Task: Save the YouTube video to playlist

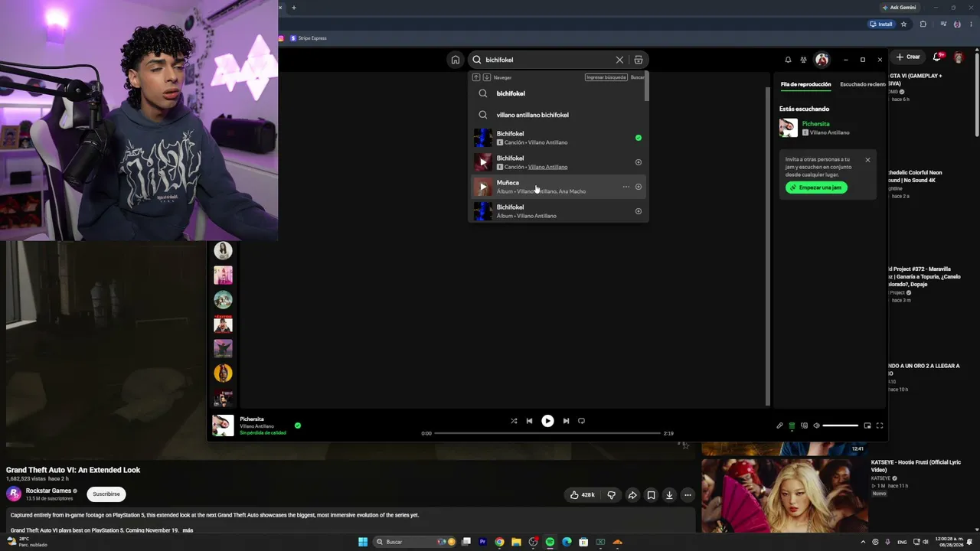Action: coord(651,495)
